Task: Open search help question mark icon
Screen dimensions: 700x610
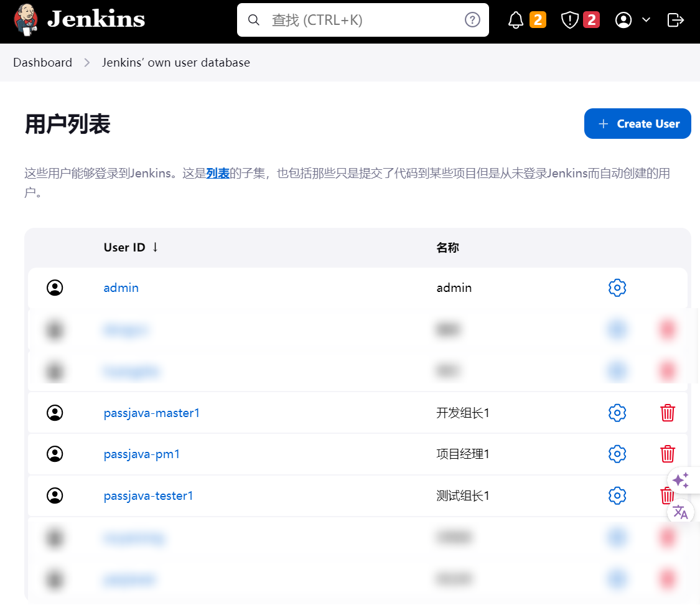Action: tap(472, 20)
